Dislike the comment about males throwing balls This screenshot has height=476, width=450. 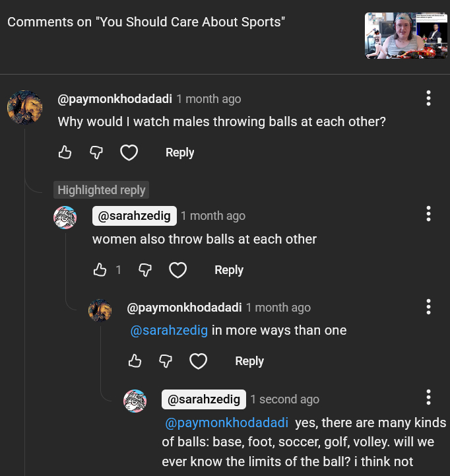coord(96,153)
